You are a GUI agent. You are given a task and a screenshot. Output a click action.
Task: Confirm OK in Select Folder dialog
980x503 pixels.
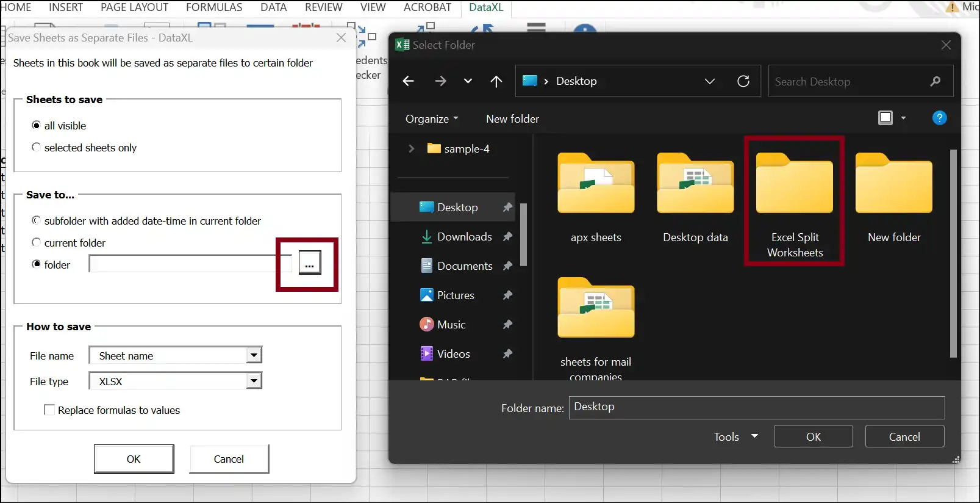pyautogui.click(x=814, y=436)
